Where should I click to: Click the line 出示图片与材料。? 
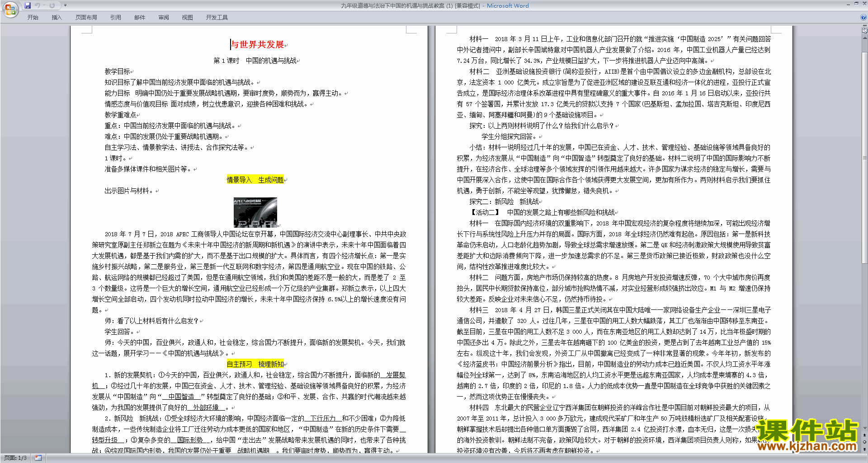click(x=129, y=191)
